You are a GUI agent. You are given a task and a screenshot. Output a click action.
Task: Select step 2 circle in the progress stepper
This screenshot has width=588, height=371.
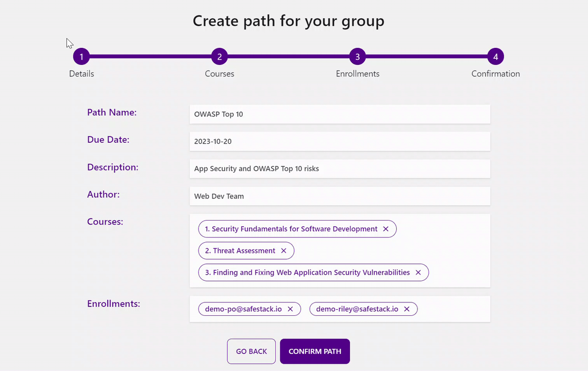click(219, 56)
